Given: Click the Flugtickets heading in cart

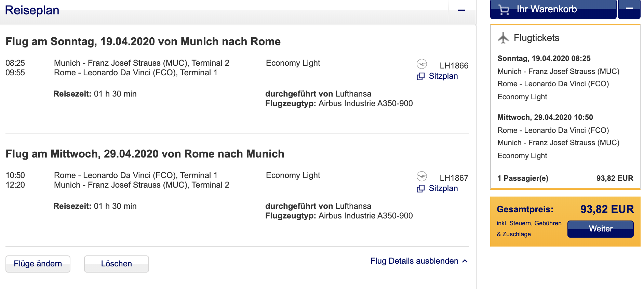Looking at the screenshot, I should pyautogui.click(x=536, y=38).
